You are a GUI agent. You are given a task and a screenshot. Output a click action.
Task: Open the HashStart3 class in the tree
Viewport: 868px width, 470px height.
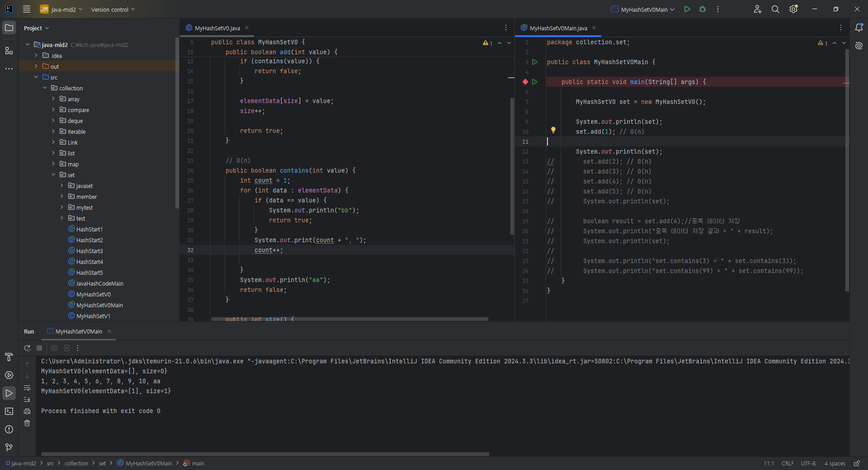click(x=90, y=251)
